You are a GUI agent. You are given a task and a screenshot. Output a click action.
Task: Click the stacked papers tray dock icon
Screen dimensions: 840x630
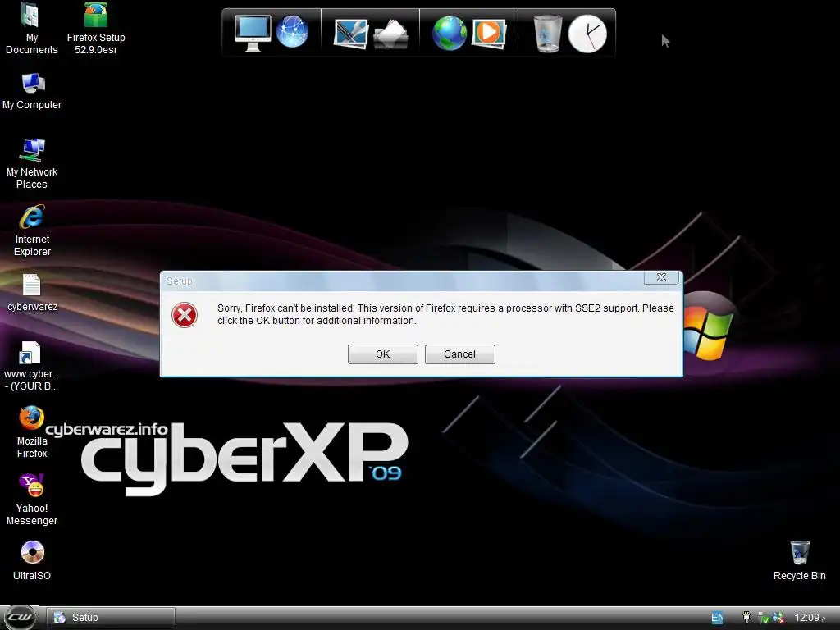390,34
